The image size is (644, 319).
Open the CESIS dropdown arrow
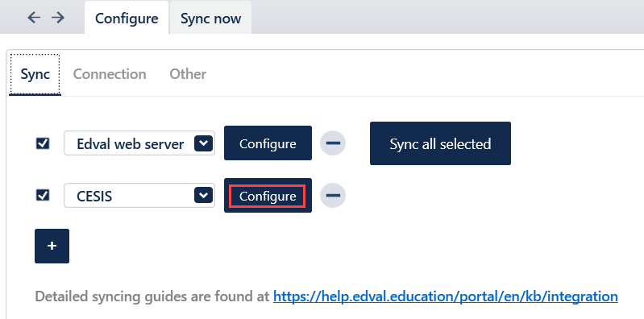click(203, 196)
